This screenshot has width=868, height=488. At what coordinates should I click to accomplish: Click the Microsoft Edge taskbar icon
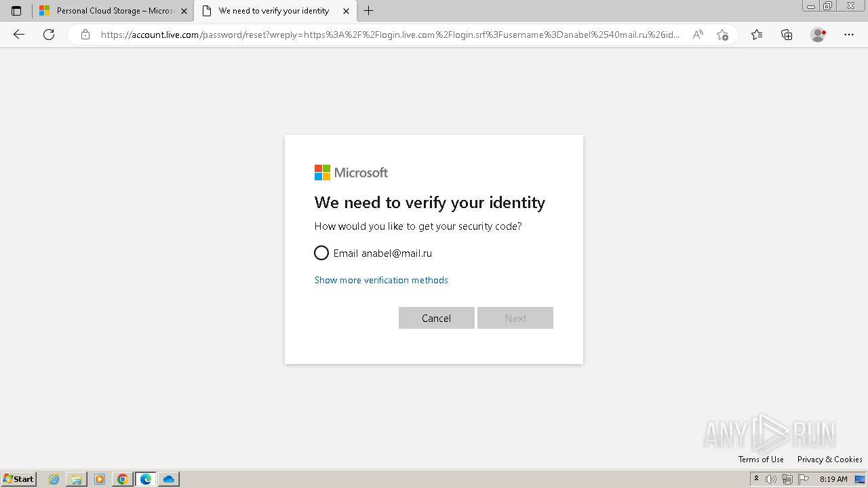[x=146, y=479]
